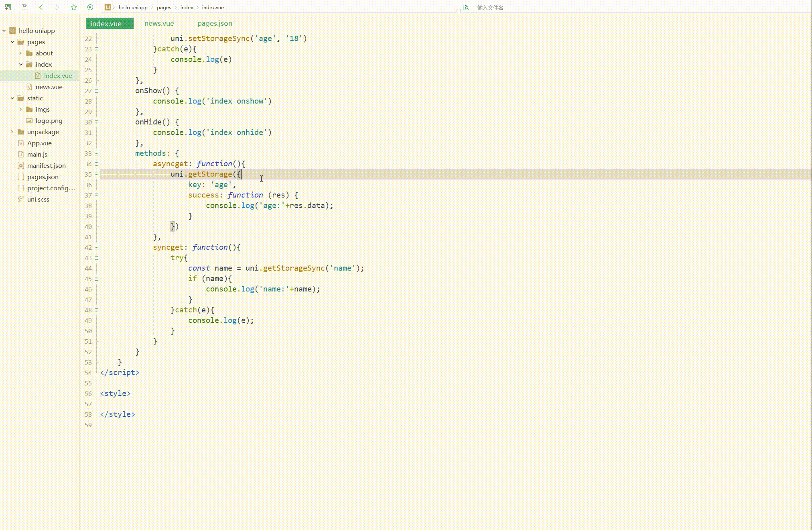Image resolution: width=812 pixels, height=530 pixels.
Task: Open manifest.json in the project tree
Action: tap(47, 165)
